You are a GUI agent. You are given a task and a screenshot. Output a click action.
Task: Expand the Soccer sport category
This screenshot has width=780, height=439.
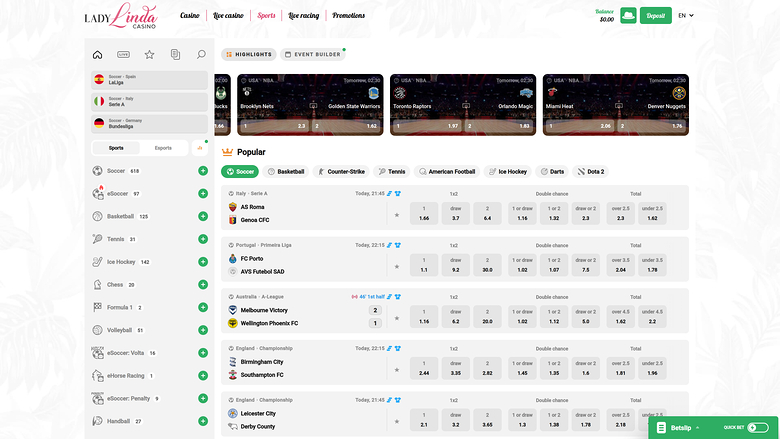coord(203,171)
